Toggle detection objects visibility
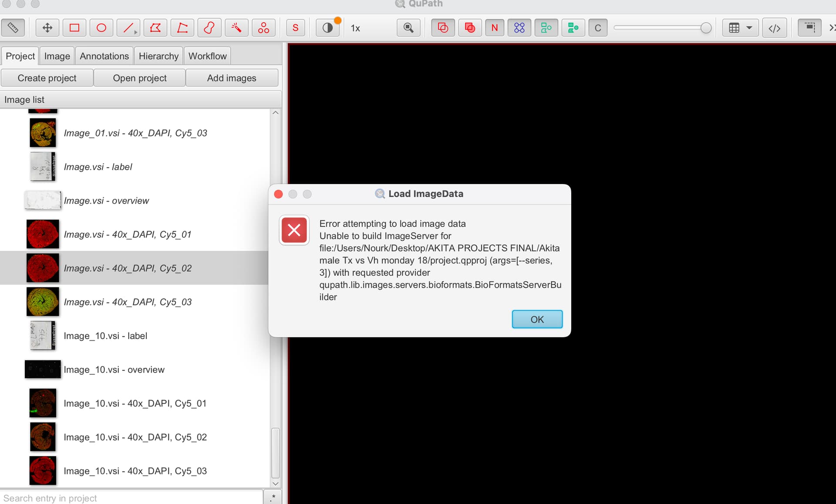The image size is (836, 504). (546, 27)
